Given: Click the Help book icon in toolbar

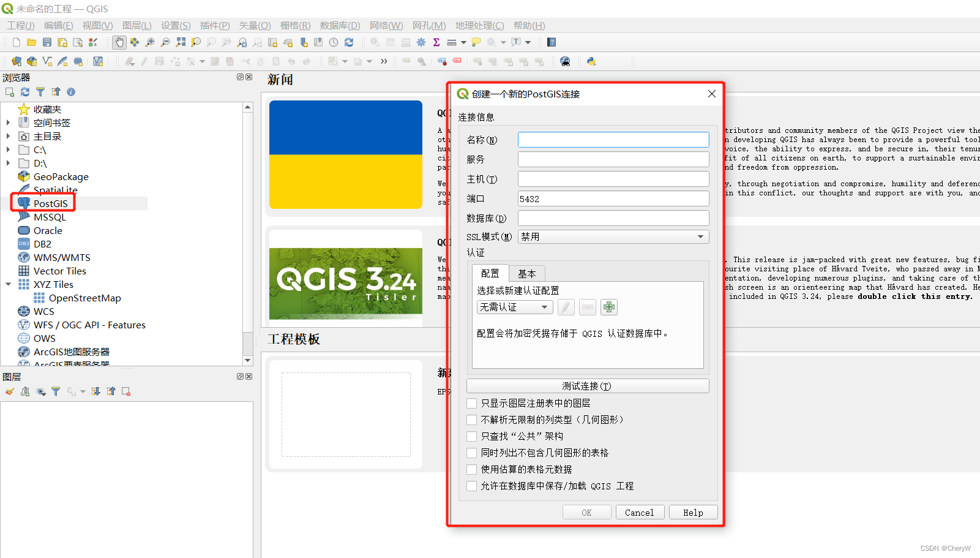Looking at the screenshot, I should [552, 42].
